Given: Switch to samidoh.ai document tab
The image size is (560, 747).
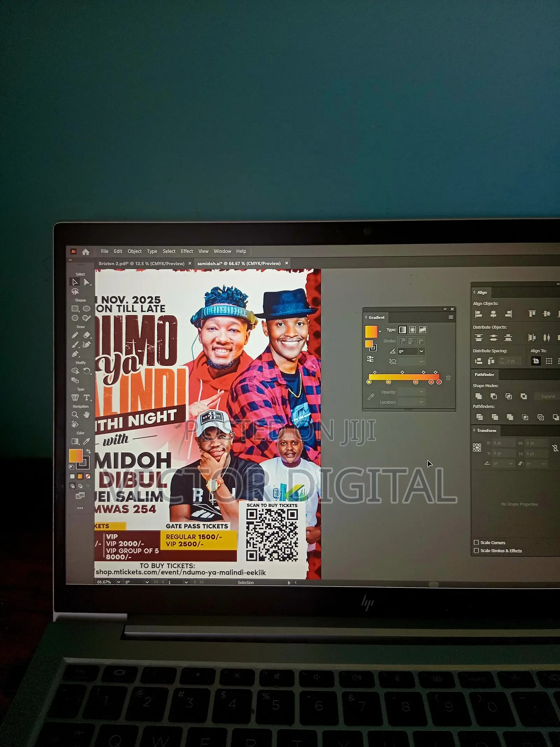Looking at the screenshot, I should (x=239, y=264).
